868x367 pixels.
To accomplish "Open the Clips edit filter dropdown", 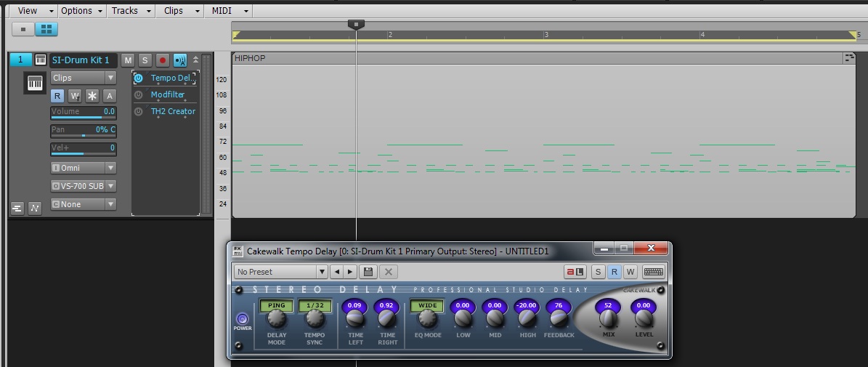I will coord(83,78).
